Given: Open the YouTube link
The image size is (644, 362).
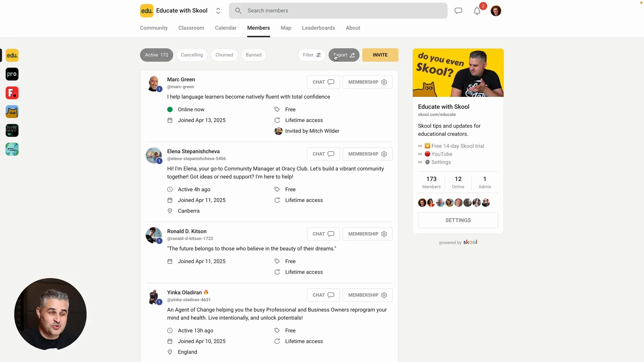Looking at the screenshot, I should pyautogui.click(x=441, y=154).
